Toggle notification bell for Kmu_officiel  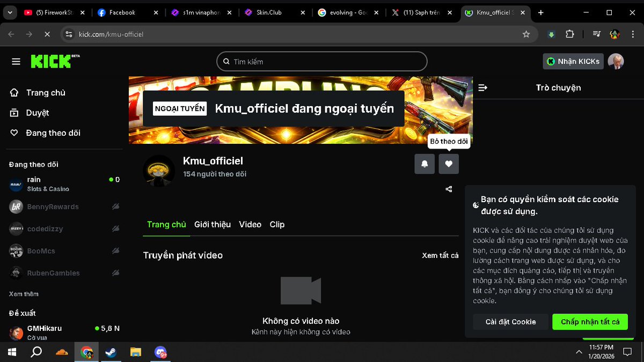coord(425,164)
